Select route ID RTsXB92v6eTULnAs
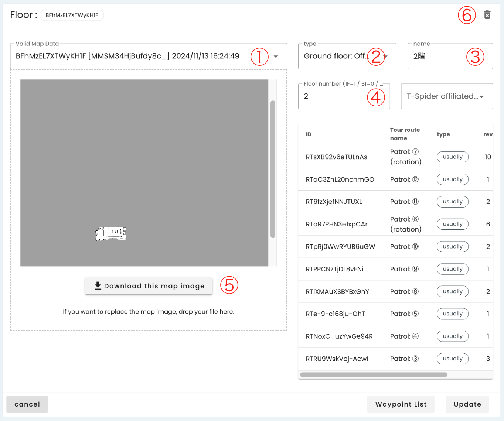The width and height of the screenshot is (504, 421). tap(337, 157)
